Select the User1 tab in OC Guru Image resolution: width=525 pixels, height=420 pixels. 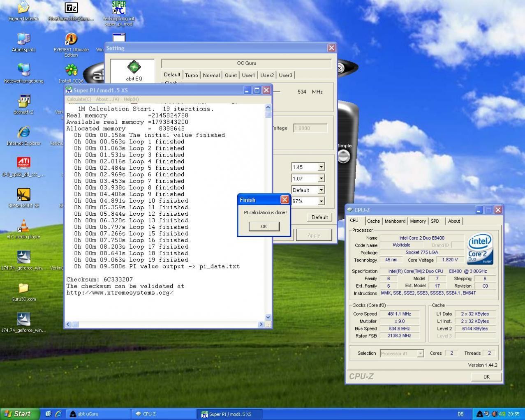click(x=248, y=75)
